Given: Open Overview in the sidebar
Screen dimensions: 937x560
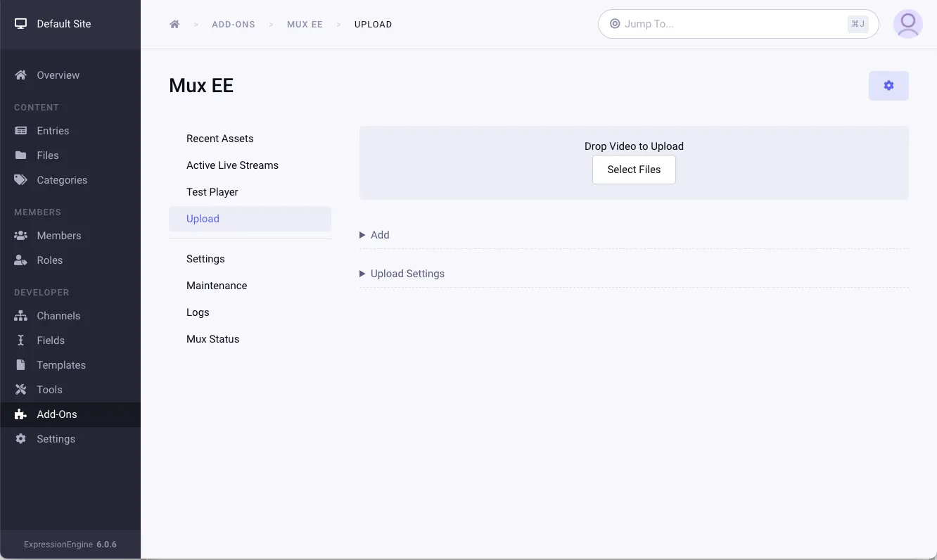Looking at the screenshot, I should click(x=70, y=75).
